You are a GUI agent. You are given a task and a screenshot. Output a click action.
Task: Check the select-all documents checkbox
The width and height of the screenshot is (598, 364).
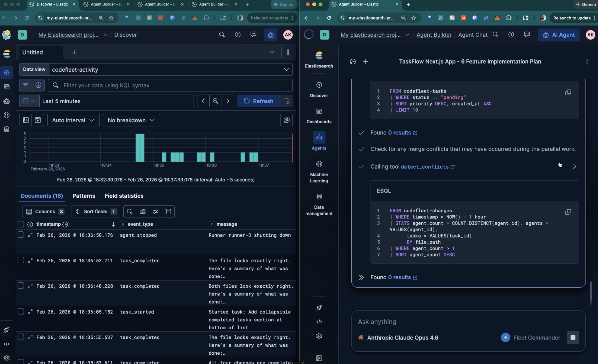21,224
